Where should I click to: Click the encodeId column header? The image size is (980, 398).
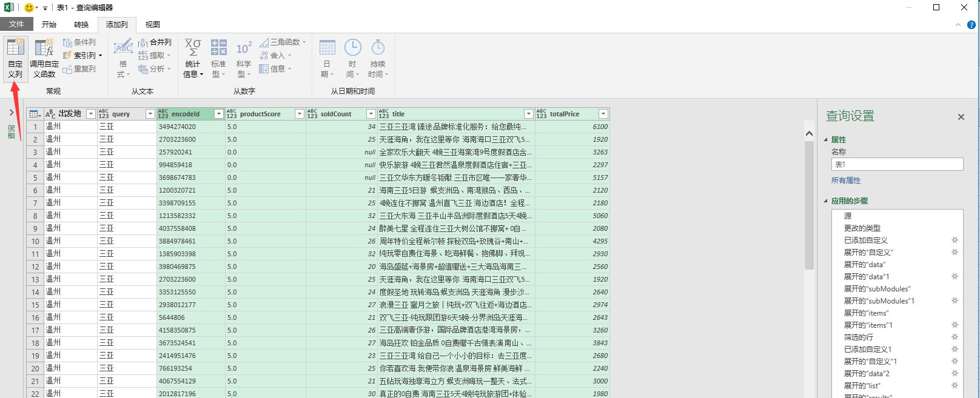pos(190,114)
